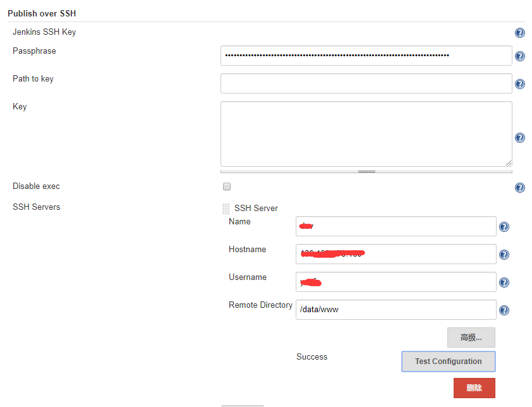The height and width of the screenshot is (407, 532).
Task: Open help for the Username field
Action: pyautogui.click(x=504, y=282)
